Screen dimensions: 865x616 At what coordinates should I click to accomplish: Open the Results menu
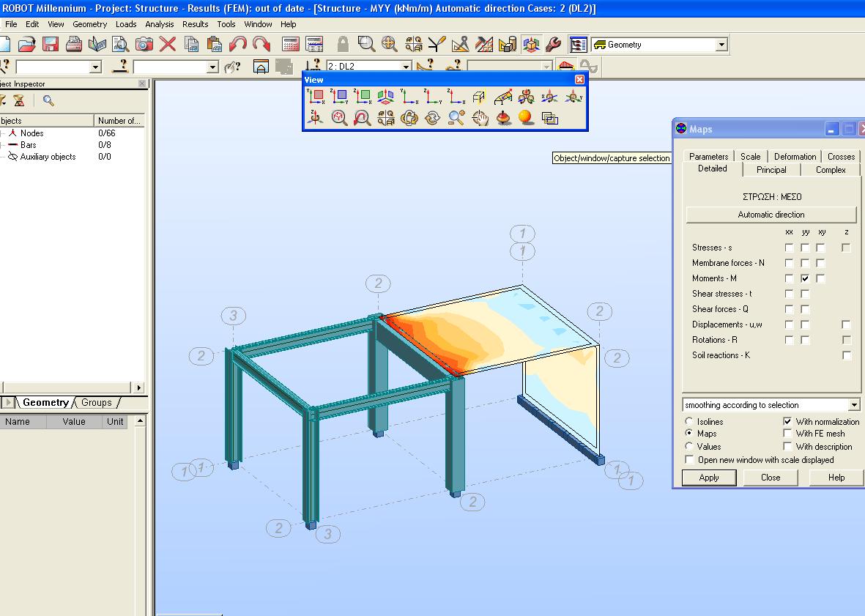196,24
